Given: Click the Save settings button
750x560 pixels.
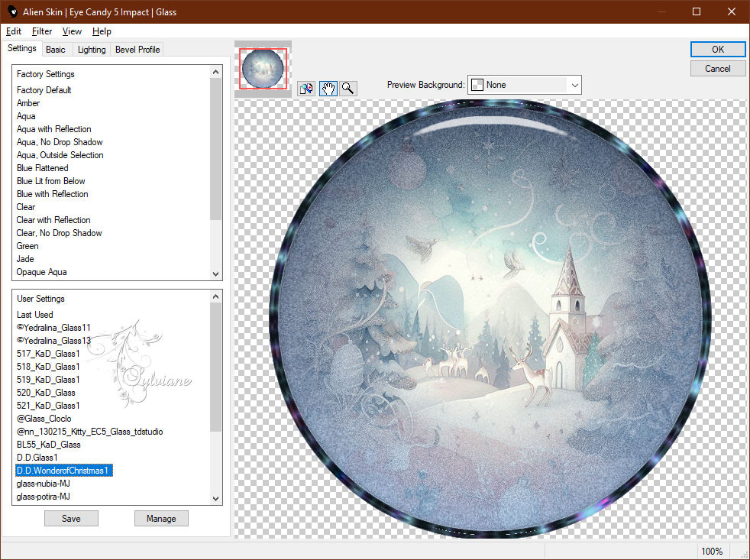Looking at the screenshot, I should click(71, 518).
